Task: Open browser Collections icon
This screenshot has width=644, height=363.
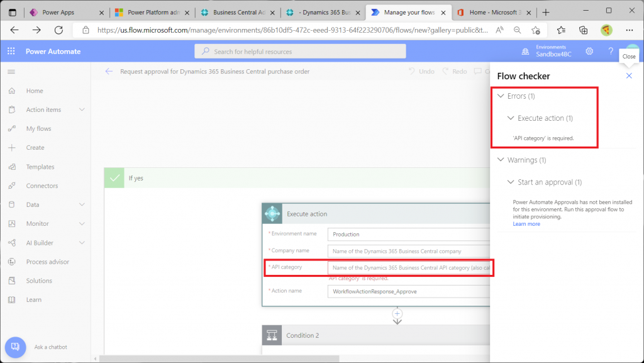Action: point(583,30)
